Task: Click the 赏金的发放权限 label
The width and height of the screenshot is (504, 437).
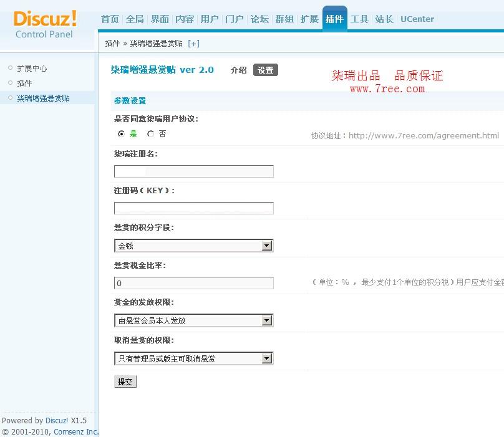Action: tap(143, 302)
